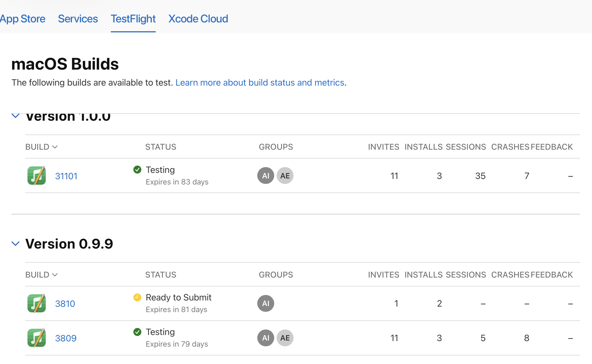Viewport: 592px width, 364px height.
Task: Open AE group badge for build 31101
Action: (285, 176)
